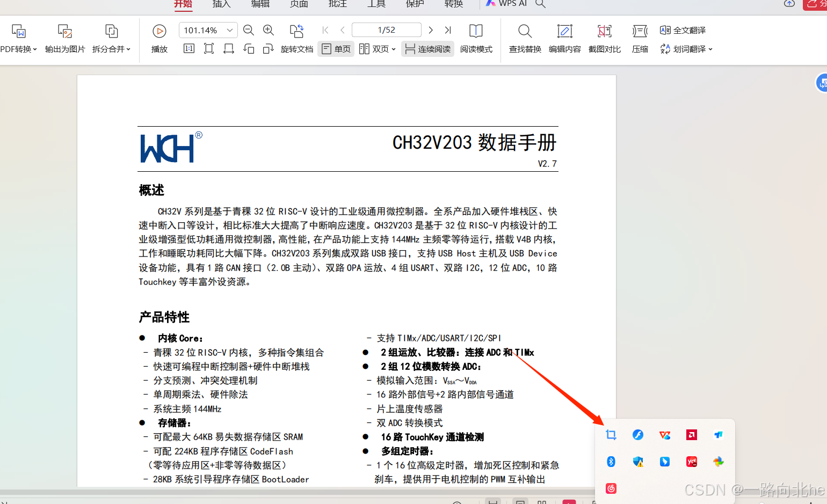Click the text 16 路 TouchKey 通道检测
Image resolution: width=827 pixels, height=504 pixels.
pyautogui.click(x=432, y=437)
